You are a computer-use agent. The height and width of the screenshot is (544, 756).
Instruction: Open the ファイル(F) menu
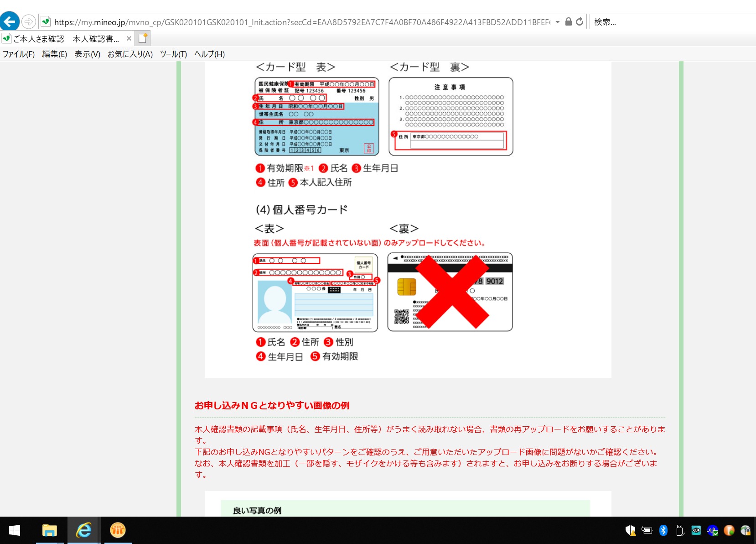(19, 54)
